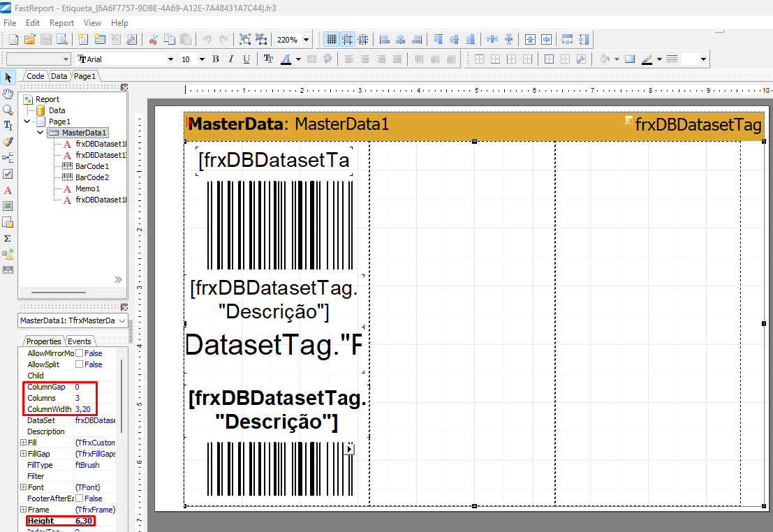Screen dimensions: 773x532
Task: Expand the Font property group
Action: (x=23, y=487)
